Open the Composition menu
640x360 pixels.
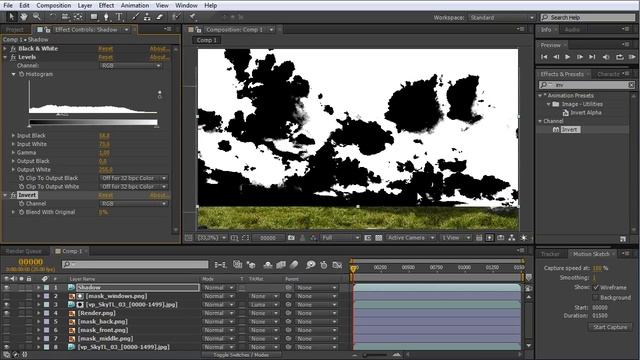pos(53,5)
